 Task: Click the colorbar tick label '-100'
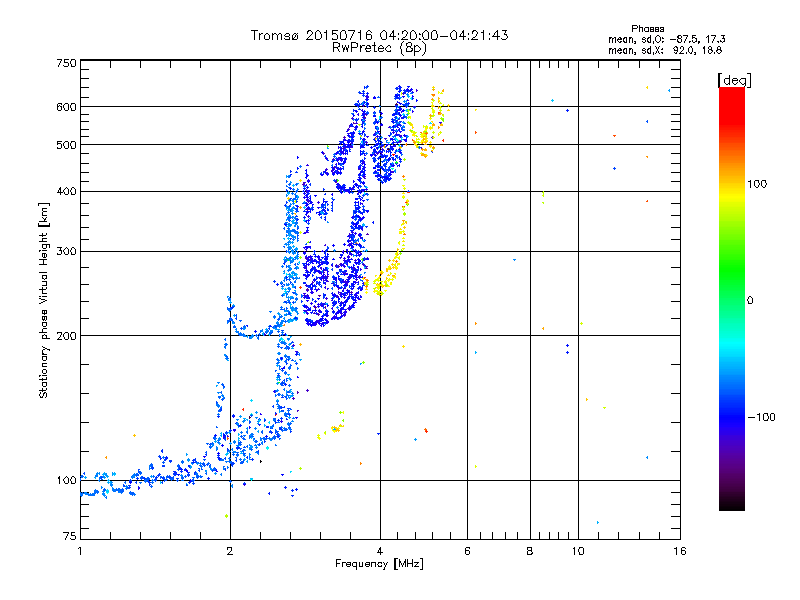761,417
